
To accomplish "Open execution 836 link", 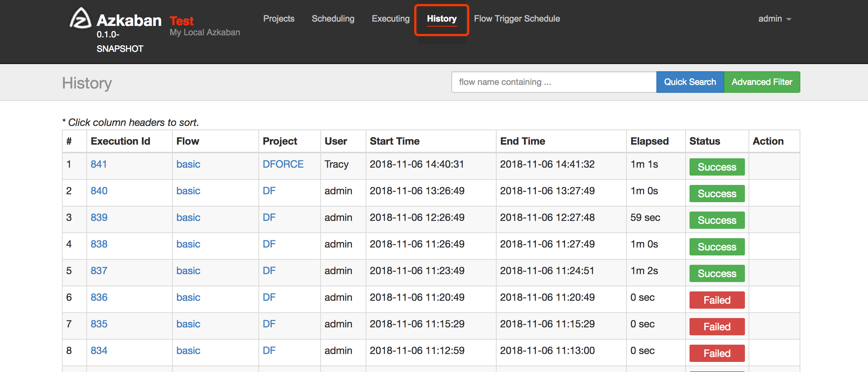I will tap(99, 297).
